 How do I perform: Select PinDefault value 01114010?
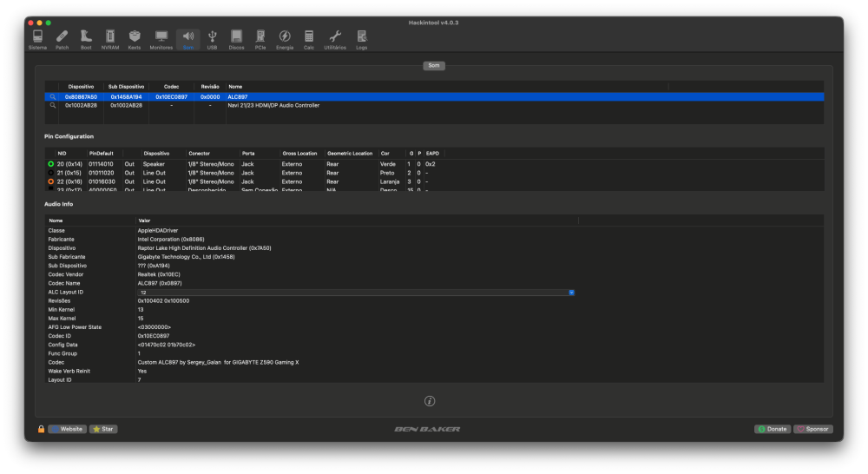(x=101, y=164)
